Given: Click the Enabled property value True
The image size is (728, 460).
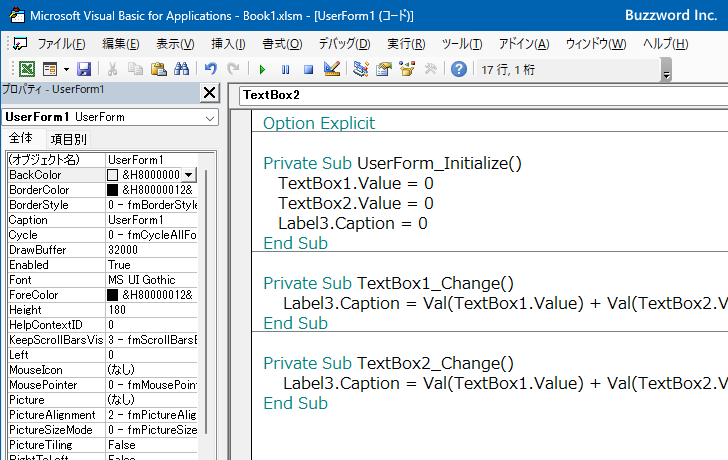Looking at the screenshot, I should (151, 265).
